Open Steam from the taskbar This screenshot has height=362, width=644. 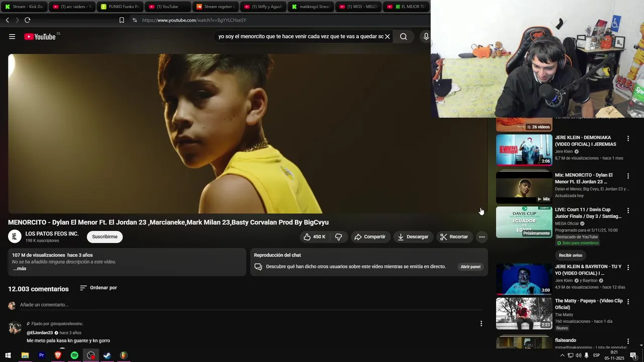coord(107,355)
